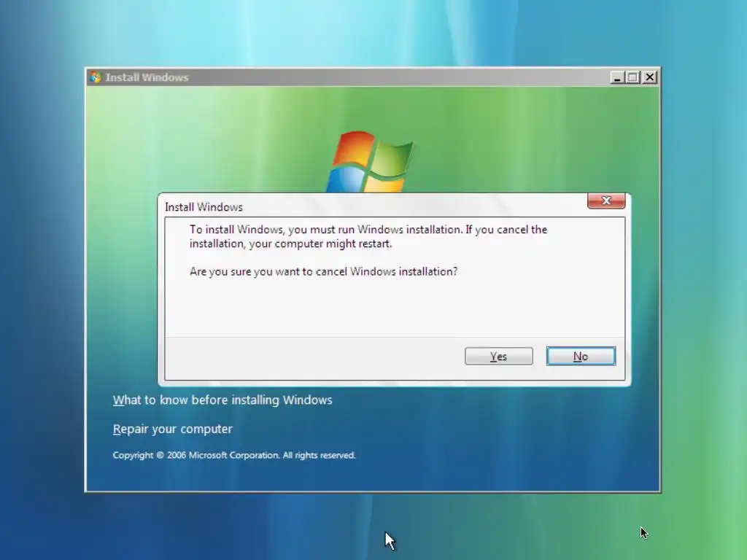Open the 'Repair your computer' link
747x560 pixels.
(x=172, y=429)
